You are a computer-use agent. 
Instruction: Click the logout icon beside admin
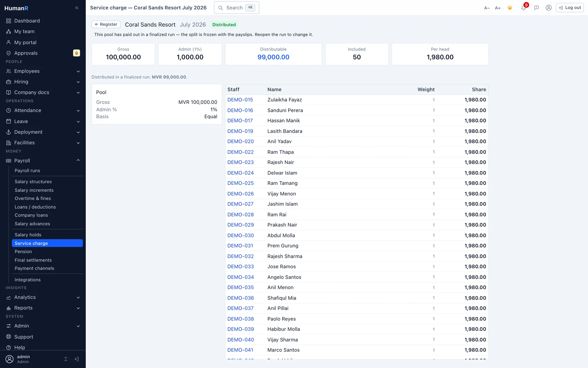point(77,359)
